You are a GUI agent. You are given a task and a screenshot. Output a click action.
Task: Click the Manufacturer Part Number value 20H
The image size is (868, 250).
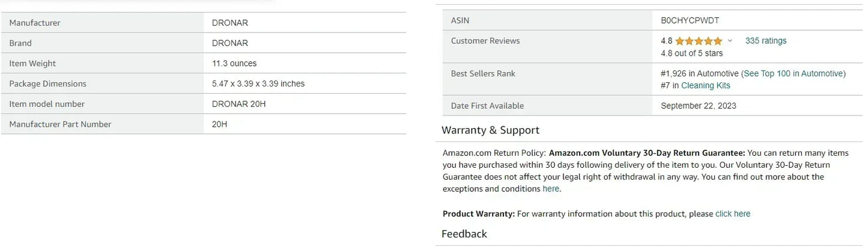219,124
